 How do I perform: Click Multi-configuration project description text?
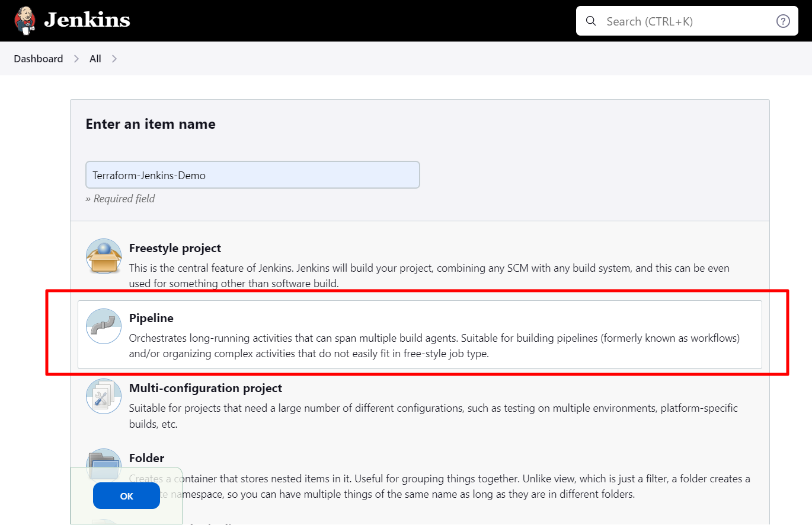433,416
